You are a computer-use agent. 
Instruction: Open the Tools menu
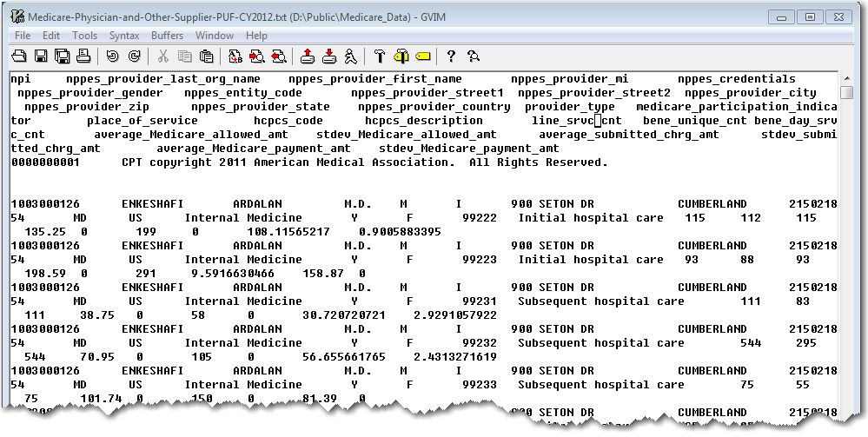click(84, 36)
